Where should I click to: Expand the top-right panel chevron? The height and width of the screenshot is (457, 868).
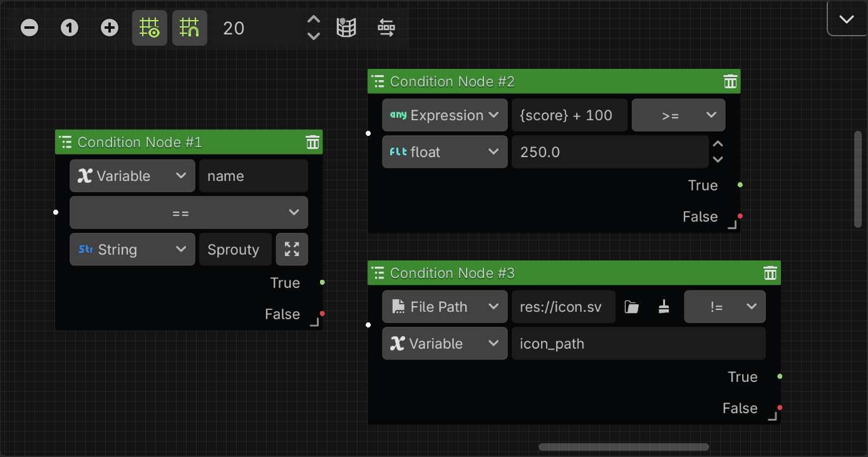click(846, 18)
